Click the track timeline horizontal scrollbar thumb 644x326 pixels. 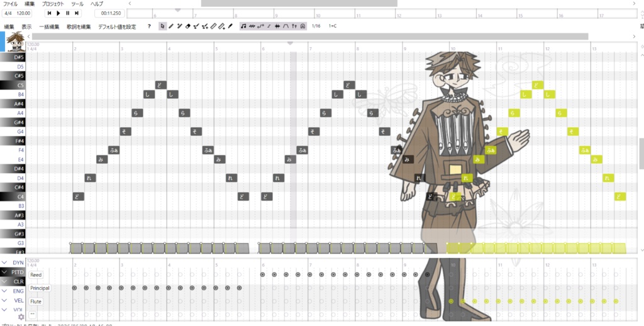299,3
